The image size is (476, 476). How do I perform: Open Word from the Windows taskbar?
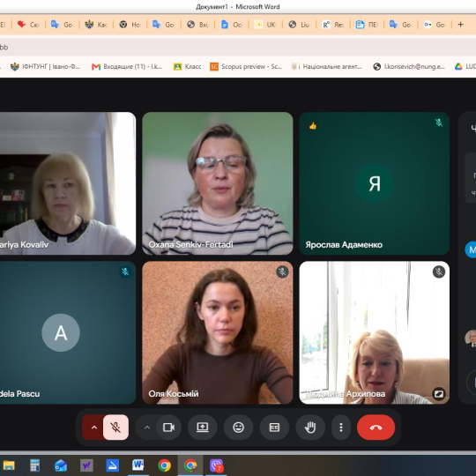click(x=138, y=465)
